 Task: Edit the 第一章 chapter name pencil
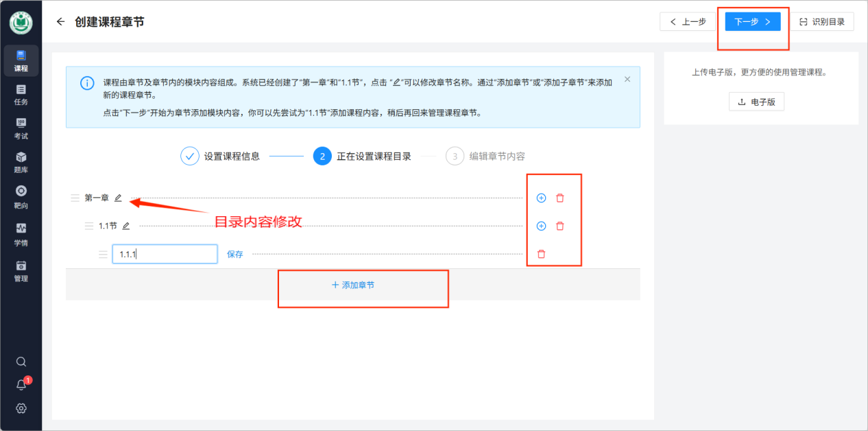coord(118,198)
